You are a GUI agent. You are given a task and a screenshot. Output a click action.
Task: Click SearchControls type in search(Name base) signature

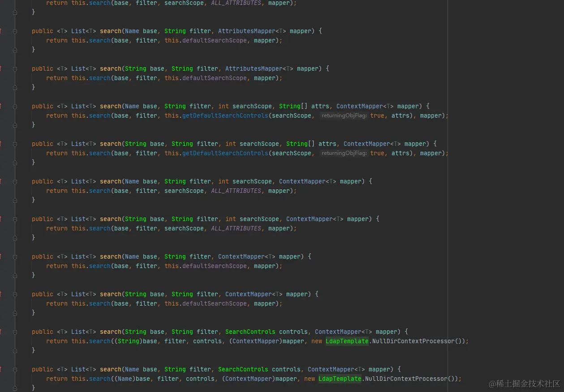tap(243, 370)
